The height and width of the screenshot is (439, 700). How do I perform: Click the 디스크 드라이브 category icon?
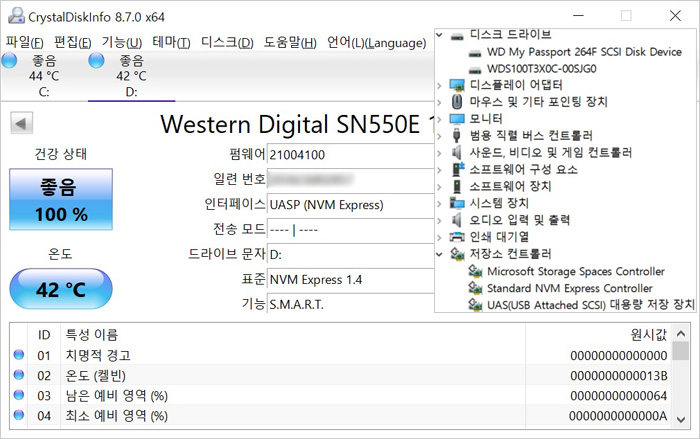457,36
